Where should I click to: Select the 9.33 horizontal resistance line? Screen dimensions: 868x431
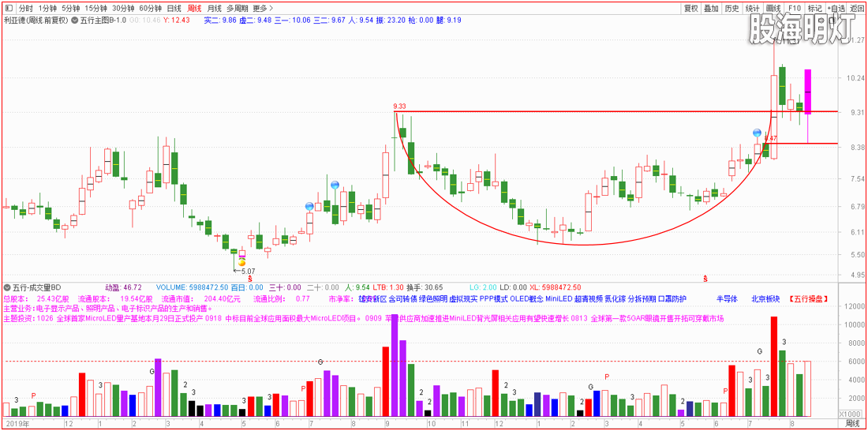pyautogui.click(x=616, y=112)
